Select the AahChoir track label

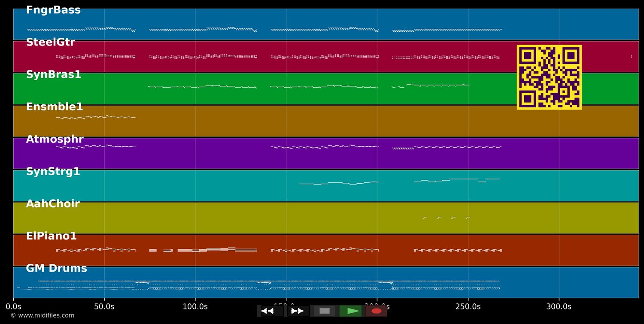pyautogui.click(x=53, y=204)
